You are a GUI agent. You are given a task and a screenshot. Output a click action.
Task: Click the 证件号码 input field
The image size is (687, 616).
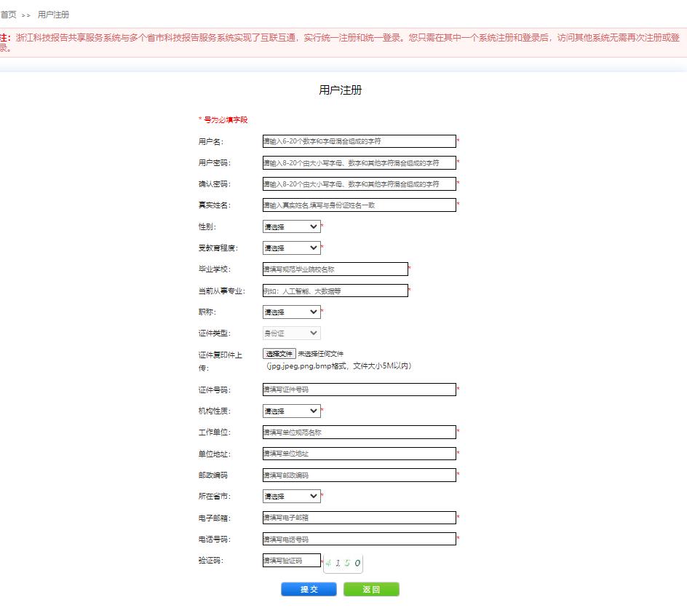click(x=359, y=390)
